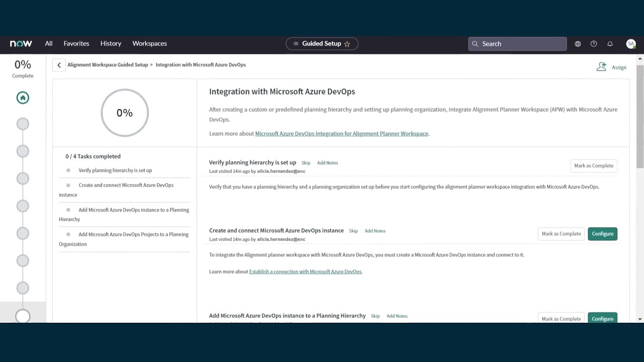Open the All menu
Image resolution: width=644 pixels, height=362 pixels.
(x=49, y=44)
